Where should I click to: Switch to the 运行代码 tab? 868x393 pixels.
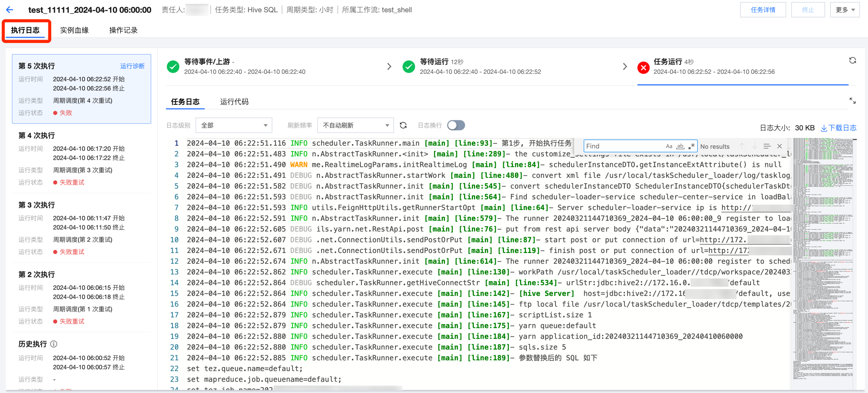tap(234, 102)
